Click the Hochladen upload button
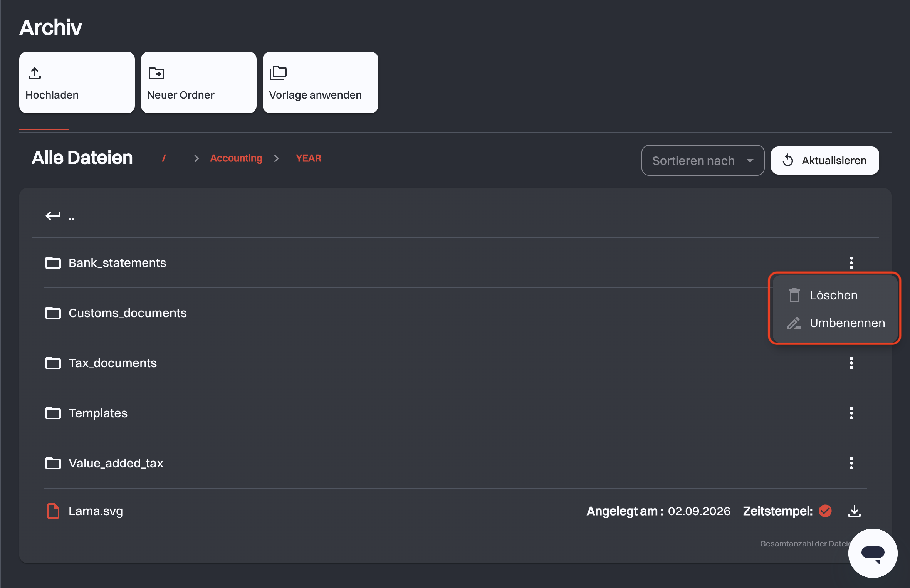The image size is (910, 588). click(x=77, y=82)
